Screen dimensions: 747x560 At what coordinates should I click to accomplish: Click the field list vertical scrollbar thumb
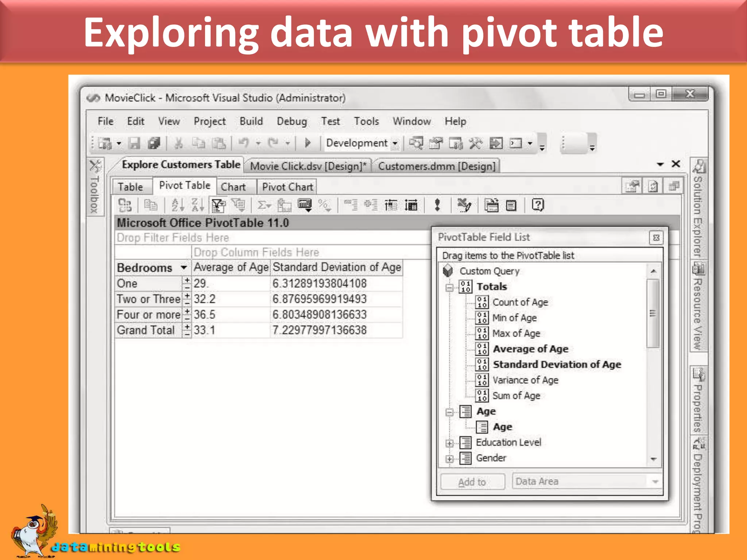coord(653,314)
